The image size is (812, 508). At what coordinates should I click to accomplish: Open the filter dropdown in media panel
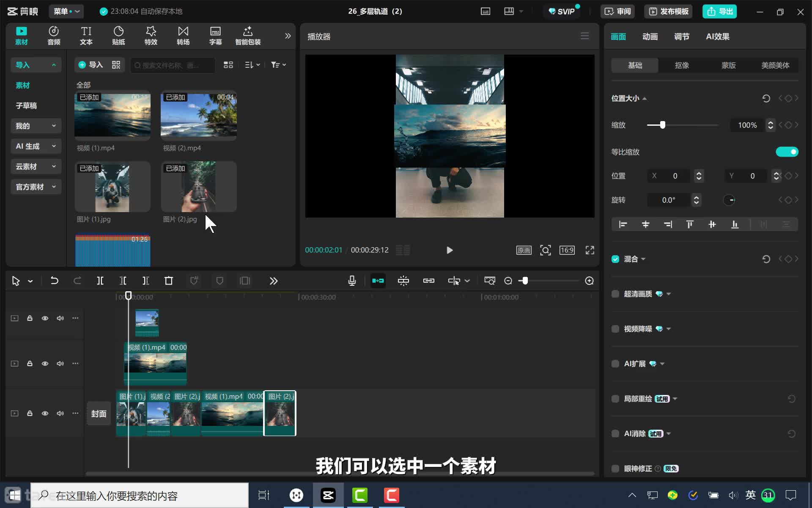pos(278,65)
